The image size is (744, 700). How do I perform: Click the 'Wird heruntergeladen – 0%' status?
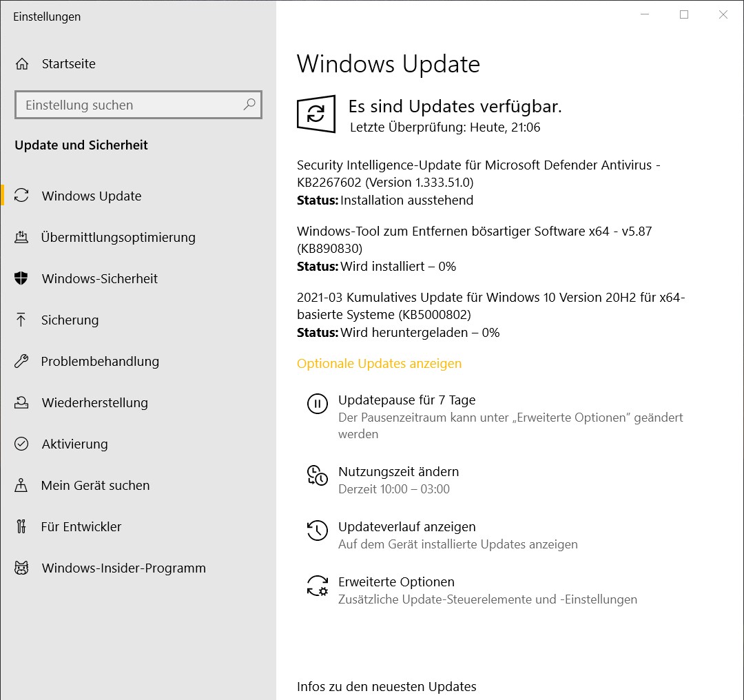(x=420, y=332)
